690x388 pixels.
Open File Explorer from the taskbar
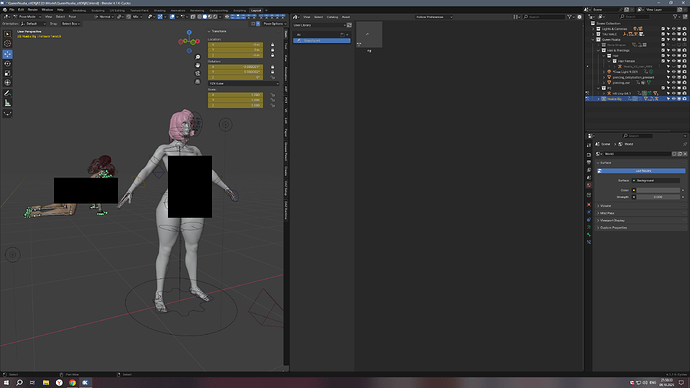pos(46,383)
